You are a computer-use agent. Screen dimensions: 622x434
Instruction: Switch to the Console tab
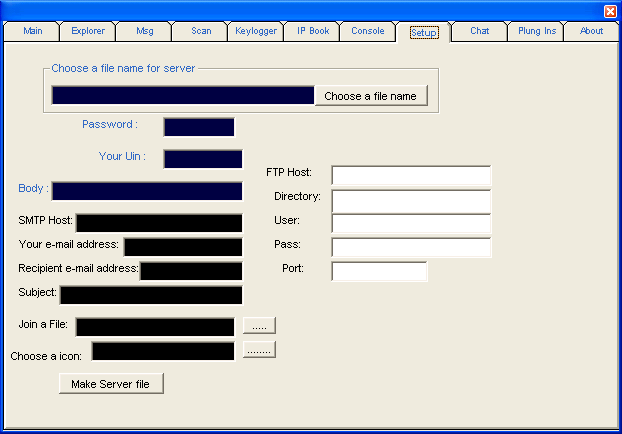(x=368, y=31)
